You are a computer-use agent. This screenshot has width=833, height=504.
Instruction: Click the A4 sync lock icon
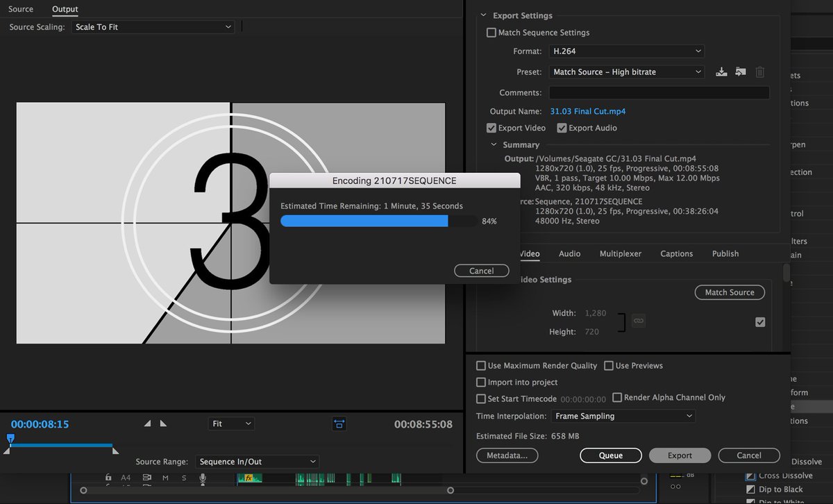coord(147,478)
